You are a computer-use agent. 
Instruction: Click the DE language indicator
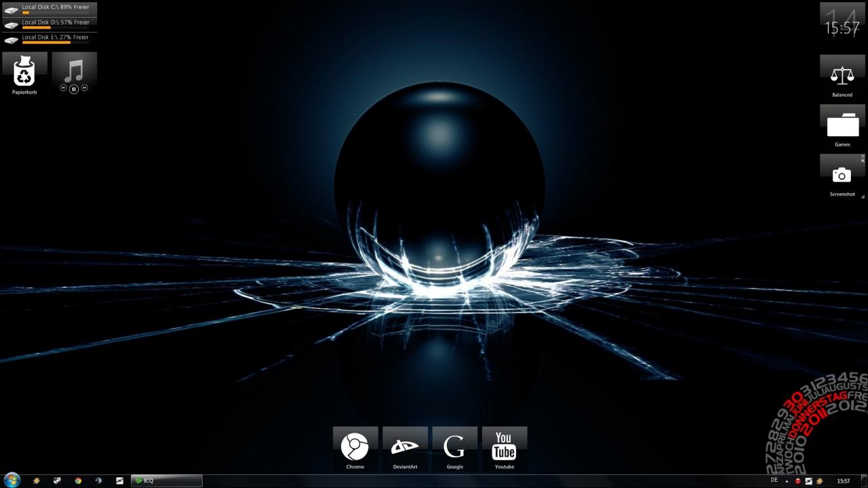[x=774, y=480]
